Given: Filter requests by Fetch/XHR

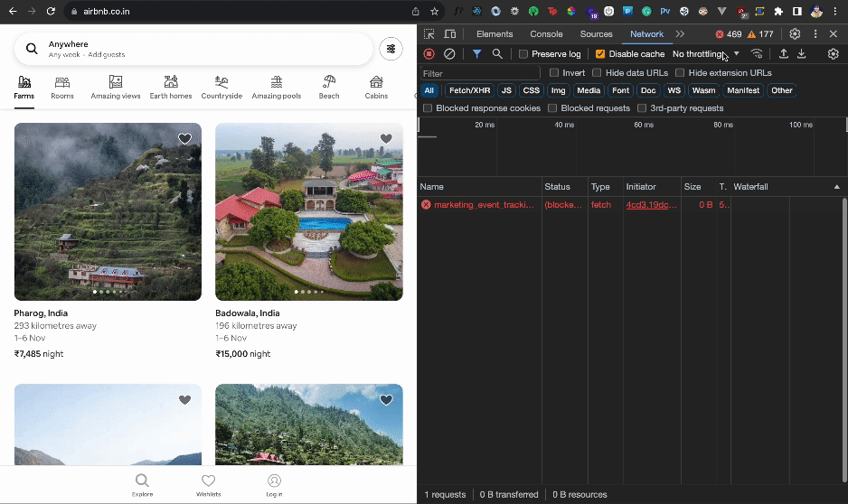Looking at the screenshot, I should click(470, 90).
